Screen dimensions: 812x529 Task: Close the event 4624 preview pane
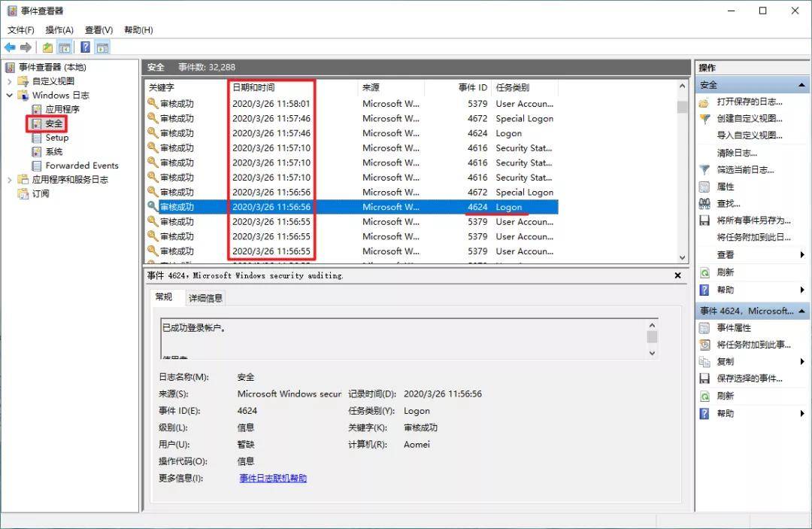tap(677, 275)
